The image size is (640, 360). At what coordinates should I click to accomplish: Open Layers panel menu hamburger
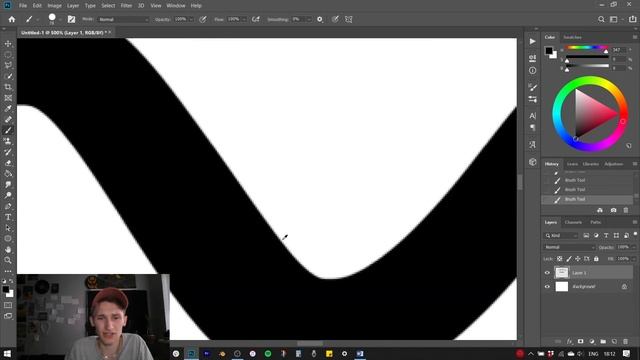coord(635,222)
